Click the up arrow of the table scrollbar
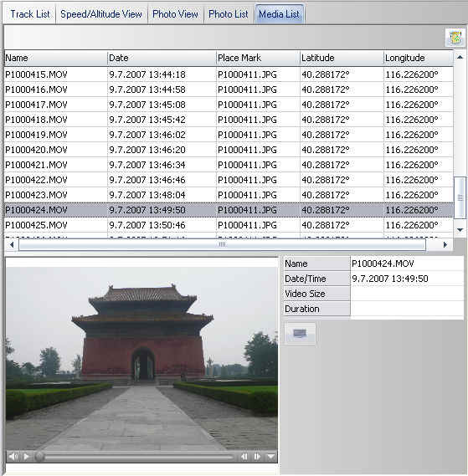468x476 pixels. (x=460, y=57)
